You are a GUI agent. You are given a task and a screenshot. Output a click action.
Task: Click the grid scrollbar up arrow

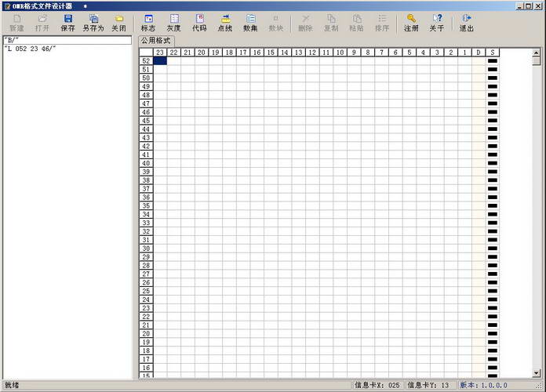[x=537, y=53]
